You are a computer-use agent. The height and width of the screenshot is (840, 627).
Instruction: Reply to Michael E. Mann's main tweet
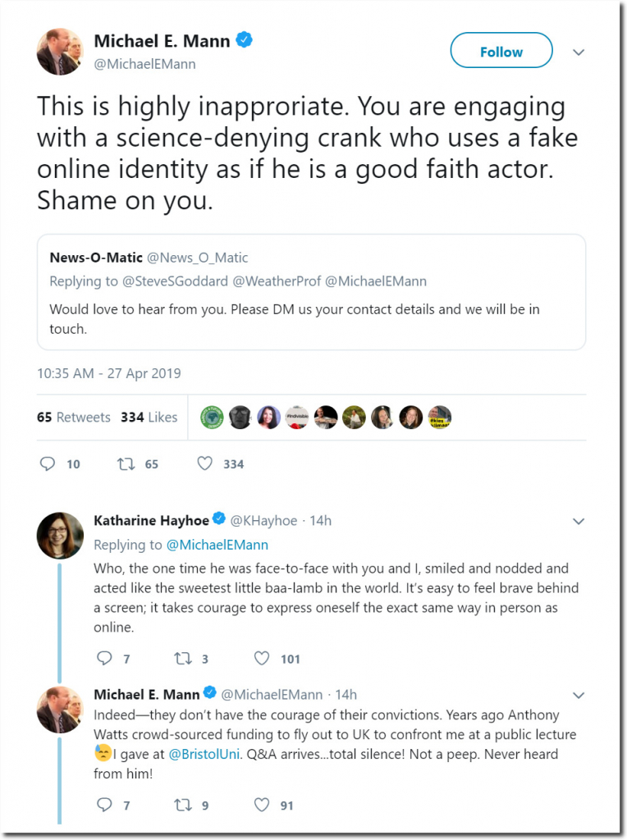coord(48,463)
